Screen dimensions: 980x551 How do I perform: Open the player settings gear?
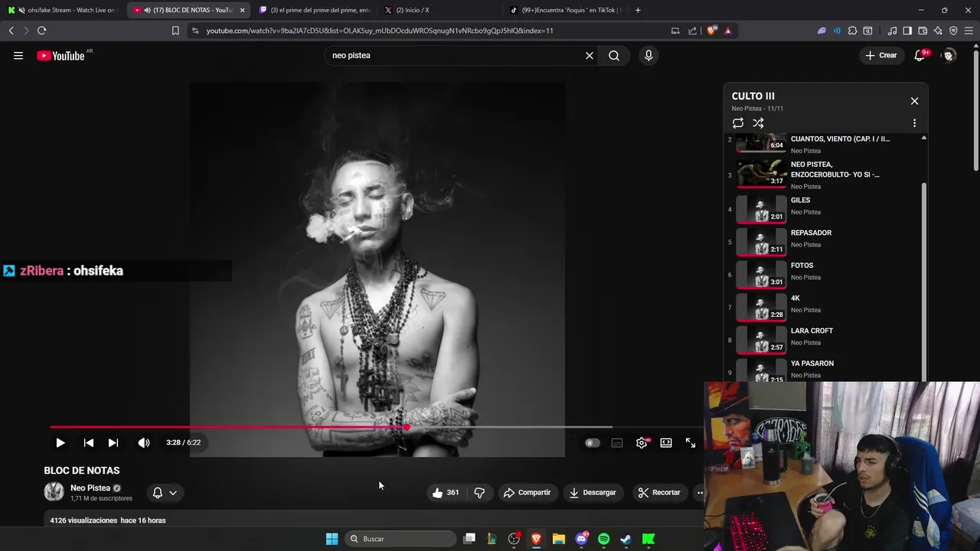point(642,442)
